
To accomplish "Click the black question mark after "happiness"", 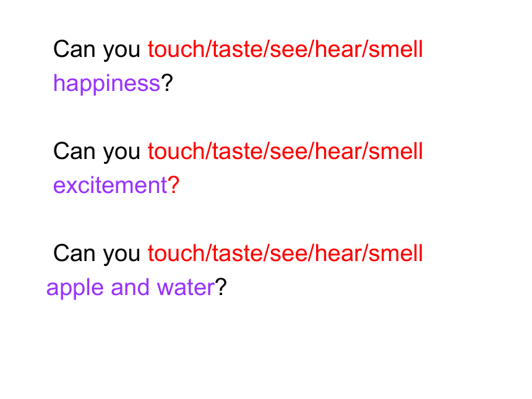I will pos(166,83).
